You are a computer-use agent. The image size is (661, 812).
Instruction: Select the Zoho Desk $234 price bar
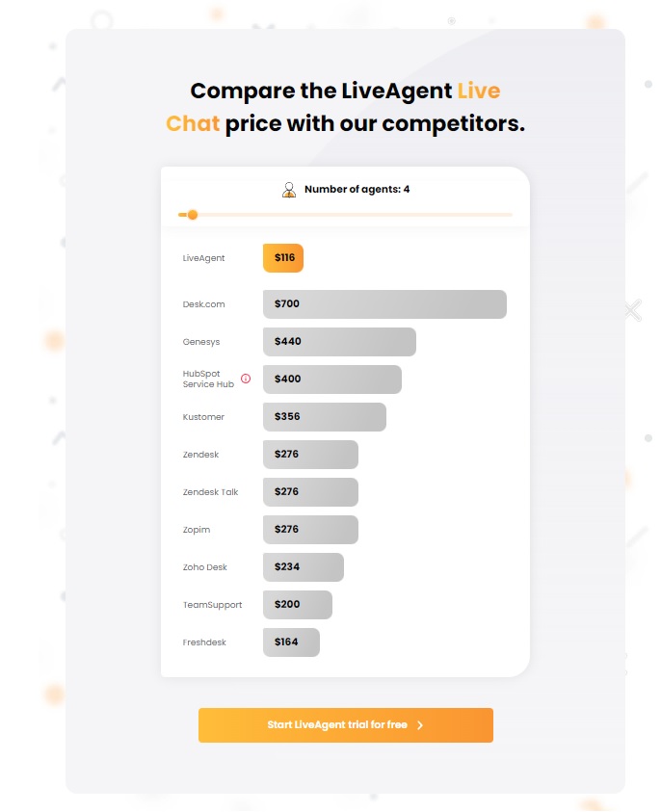[x=304, y=566]
